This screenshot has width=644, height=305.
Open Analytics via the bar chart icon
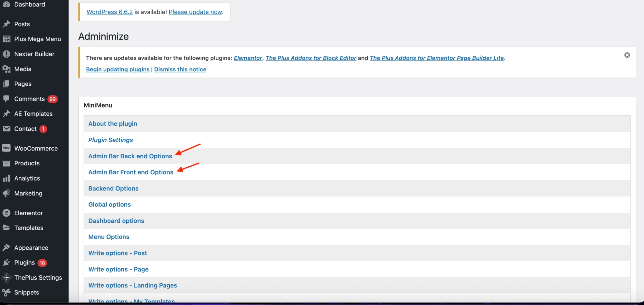tap(7, 178)
